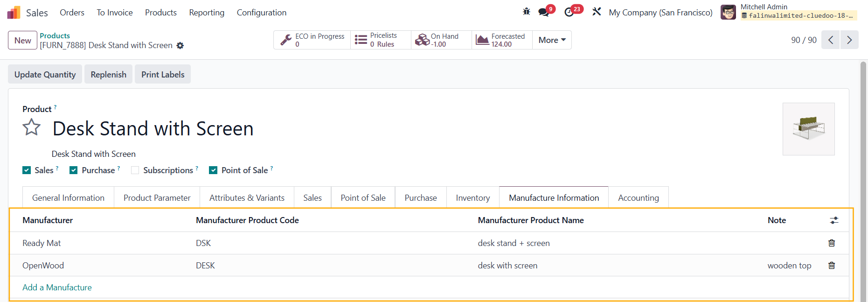Image resolution: width=868 pixels, height=302 pixels.
Task: Open optional columns settings in the manufacturer table
Action: pos(834,220)
